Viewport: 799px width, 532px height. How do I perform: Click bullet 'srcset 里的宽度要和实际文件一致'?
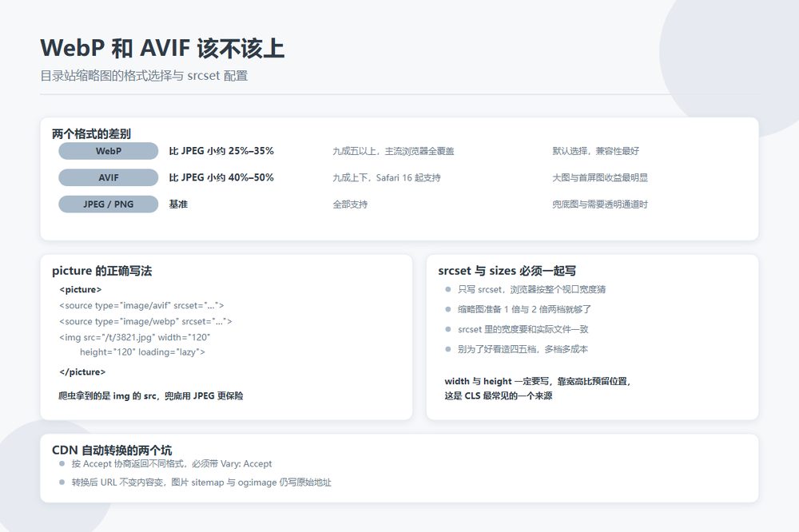pyautogui.click(x=523, y=329)
